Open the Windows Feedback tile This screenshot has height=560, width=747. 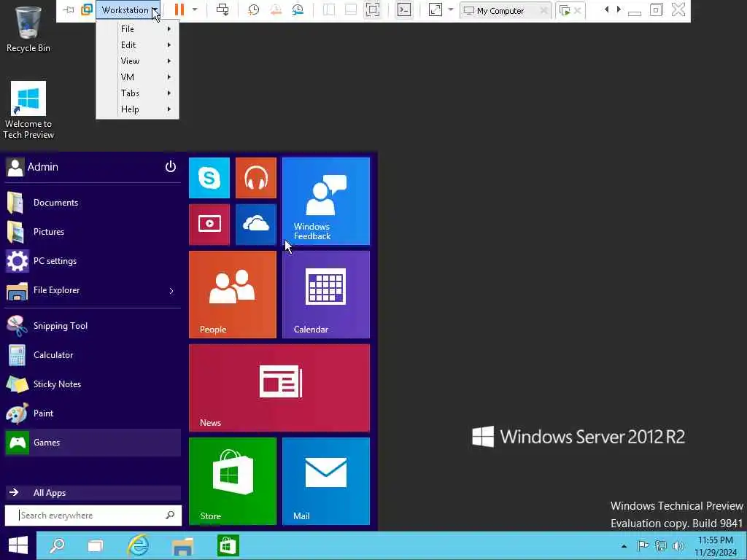326,201
